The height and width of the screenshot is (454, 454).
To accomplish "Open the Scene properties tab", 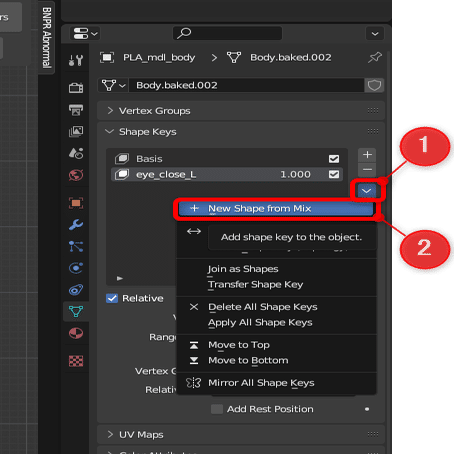I will coord(76,153).
